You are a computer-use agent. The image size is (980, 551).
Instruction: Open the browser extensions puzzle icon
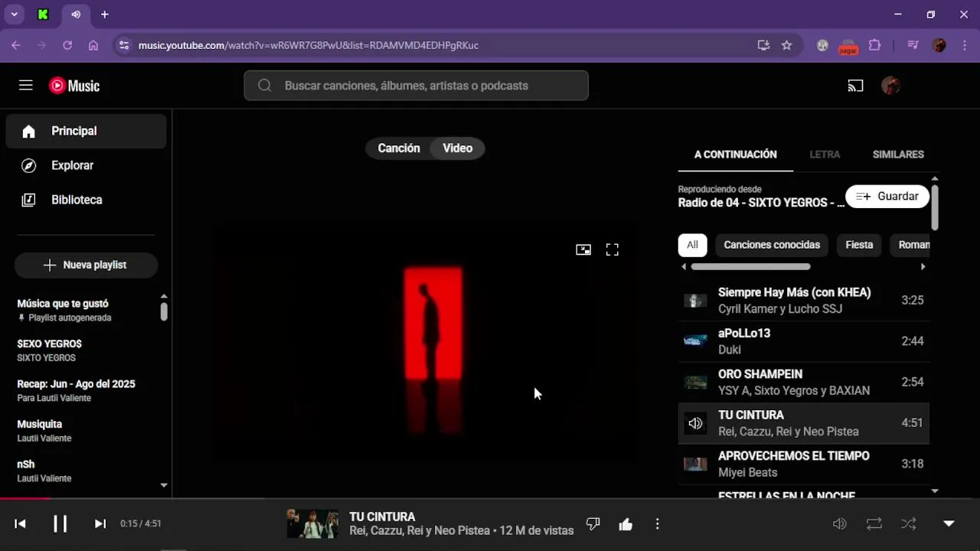874,45
